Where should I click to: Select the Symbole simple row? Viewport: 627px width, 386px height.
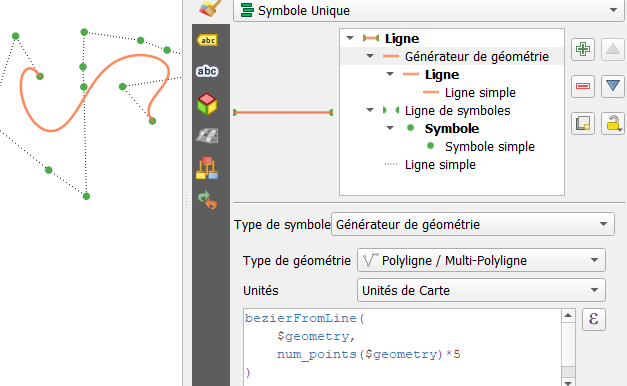tap(452, 146)
